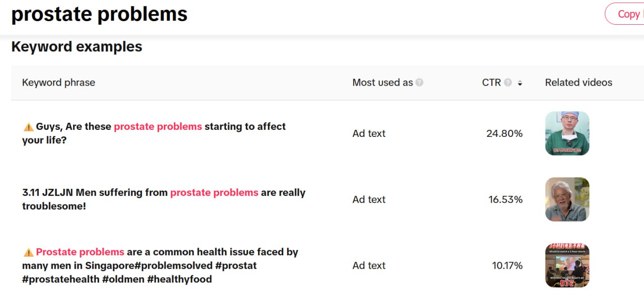This screenshot has width=644, height=298.
Task: Click info icon next to CTR
Action: coord(508,83)
